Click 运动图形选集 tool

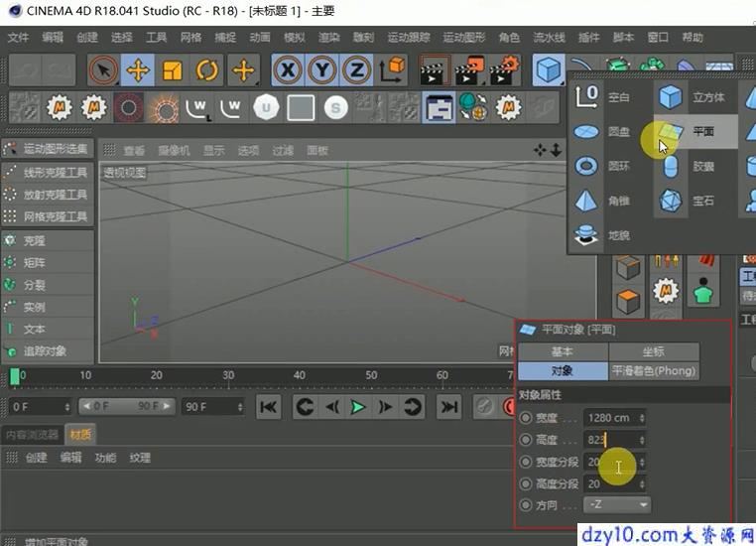pyautogui.click(x=48, y=149)
